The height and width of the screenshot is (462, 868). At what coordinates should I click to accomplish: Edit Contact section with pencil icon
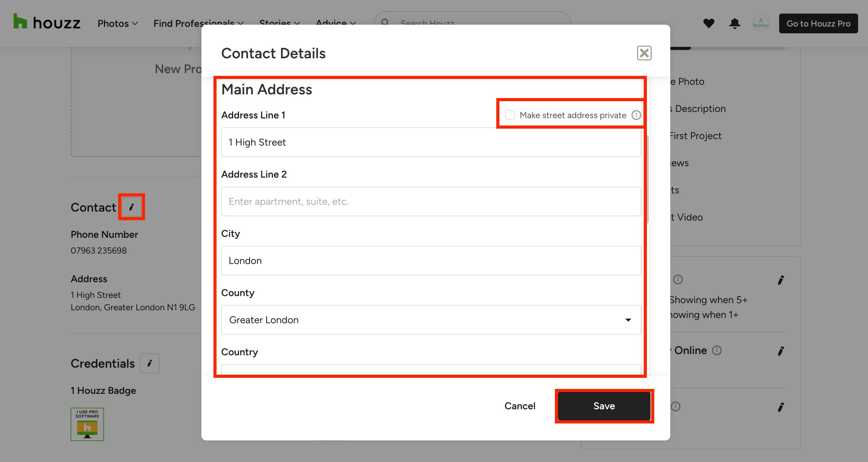click(x=131, y=207)
